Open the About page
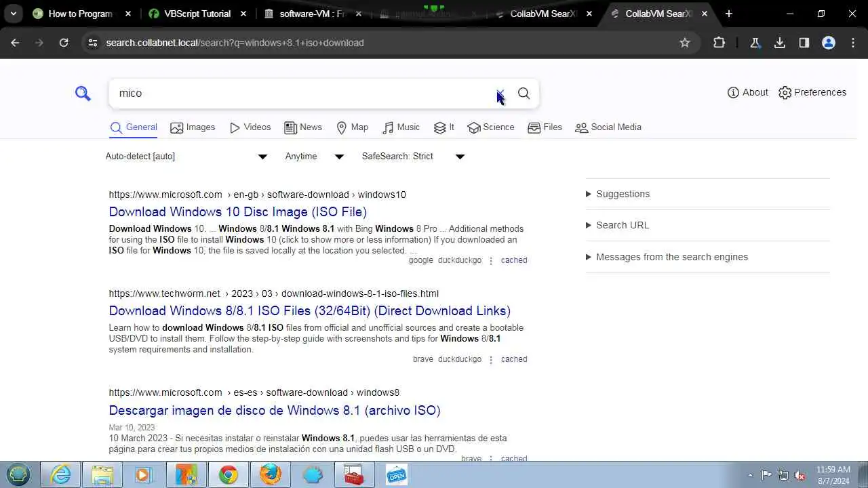 click(747, 92)
